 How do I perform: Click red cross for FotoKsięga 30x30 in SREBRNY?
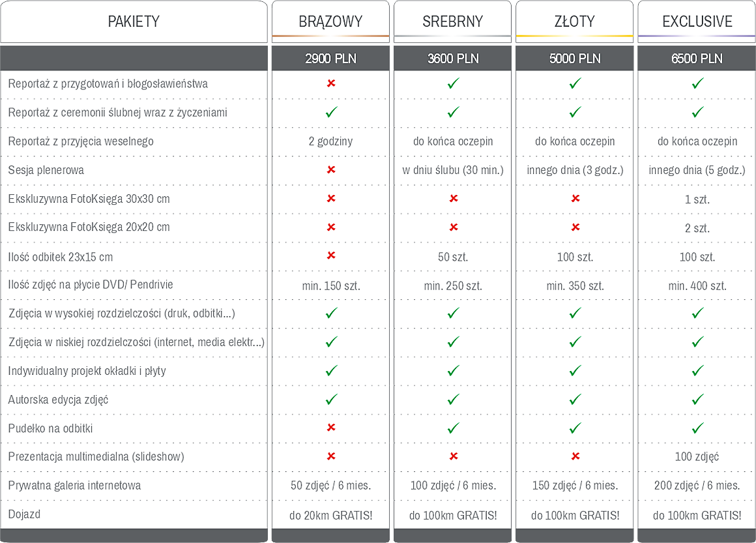pyautogui.click(x=454, y=198)
